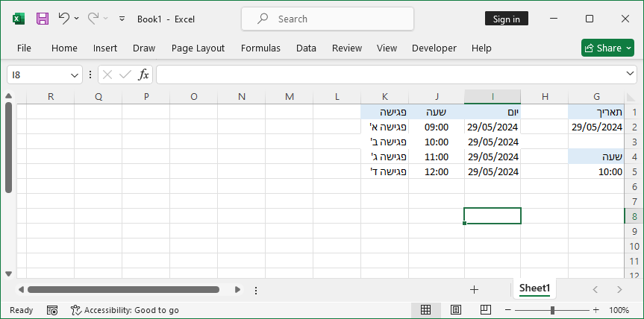Open the Undo history dropdown arrow
Screen dimensions: 644x319
[x=77, y=19]
